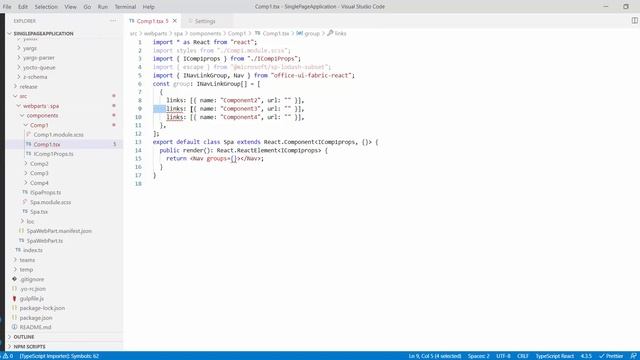
Task: Change line ending via CRLF
Action: [522, 356]
